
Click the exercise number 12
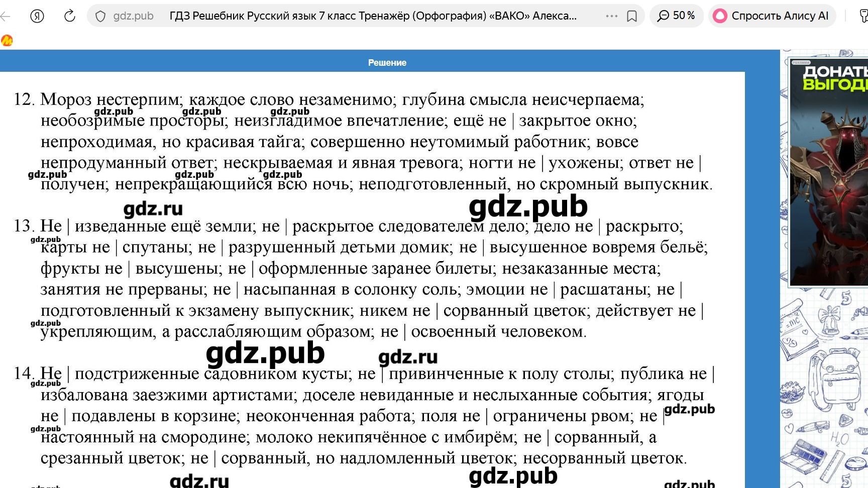coord(23,99)
